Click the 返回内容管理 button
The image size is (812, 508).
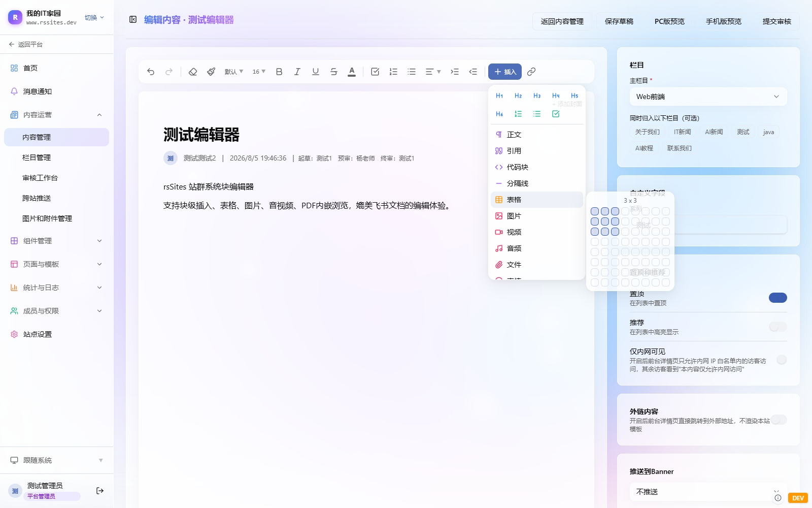coord(562,21)
